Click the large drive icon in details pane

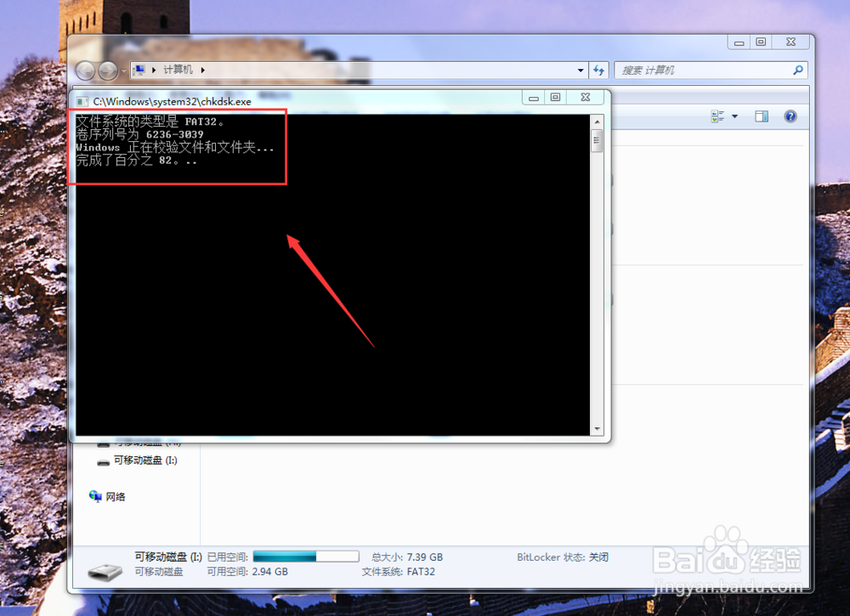pos(105,572)
